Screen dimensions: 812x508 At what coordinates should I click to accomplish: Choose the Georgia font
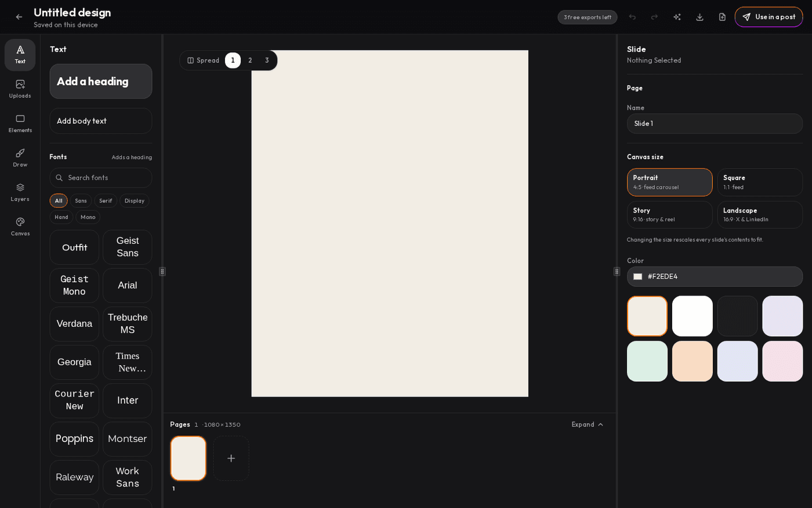(x=74, y=362)
